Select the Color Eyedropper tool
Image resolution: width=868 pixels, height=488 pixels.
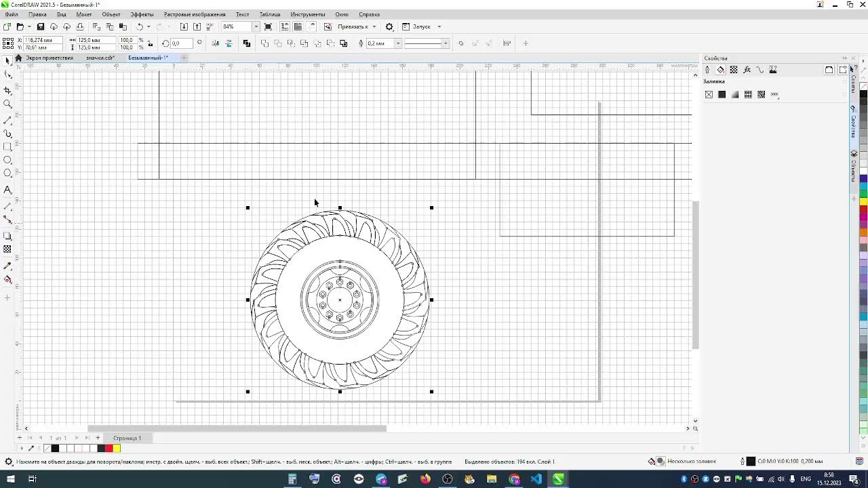click(x=7, y=266)
